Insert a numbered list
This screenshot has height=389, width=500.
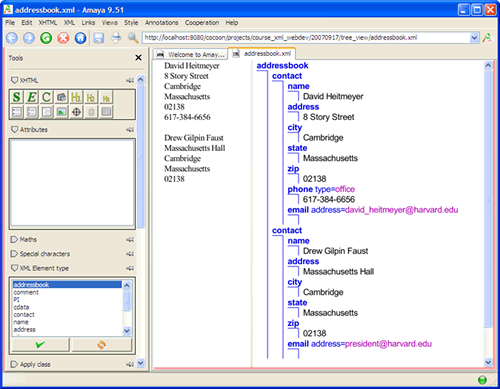[32, 112]
